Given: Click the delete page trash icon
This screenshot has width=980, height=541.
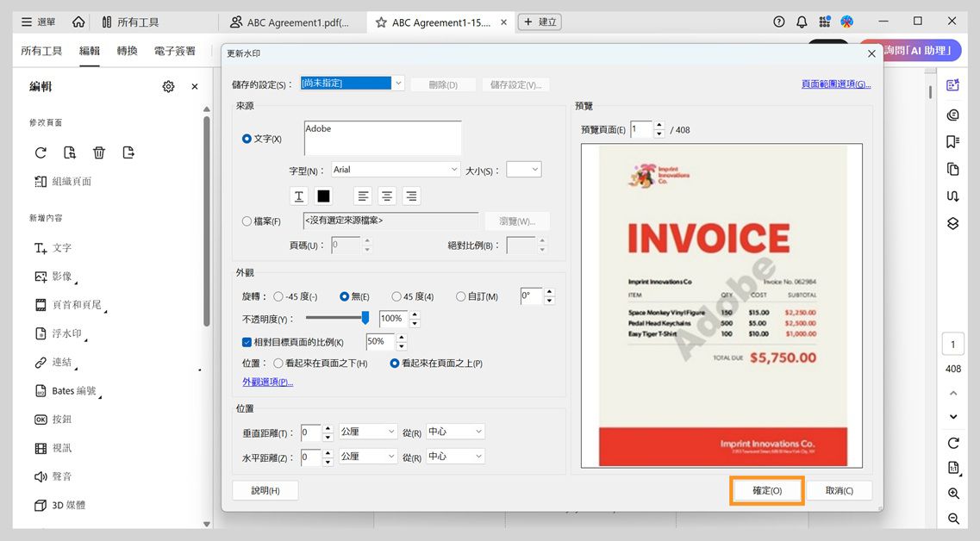Looking at the screenshot, I should tap(99, 152).
